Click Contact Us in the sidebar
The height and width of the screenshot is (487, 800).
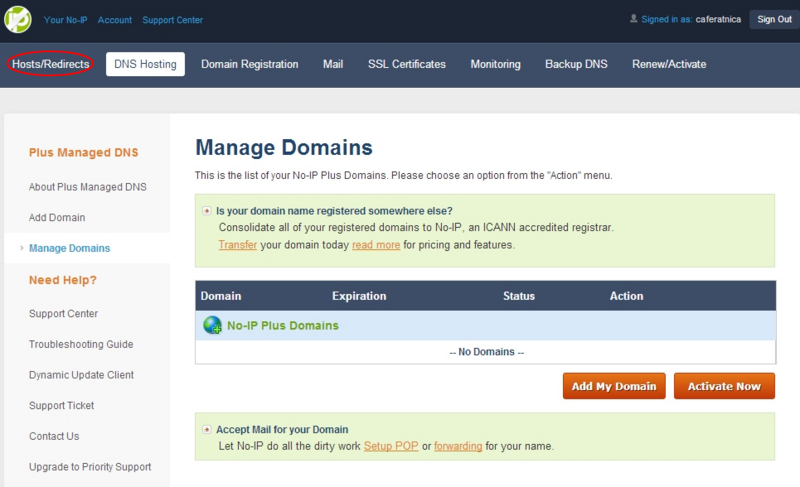click(54, 436)
